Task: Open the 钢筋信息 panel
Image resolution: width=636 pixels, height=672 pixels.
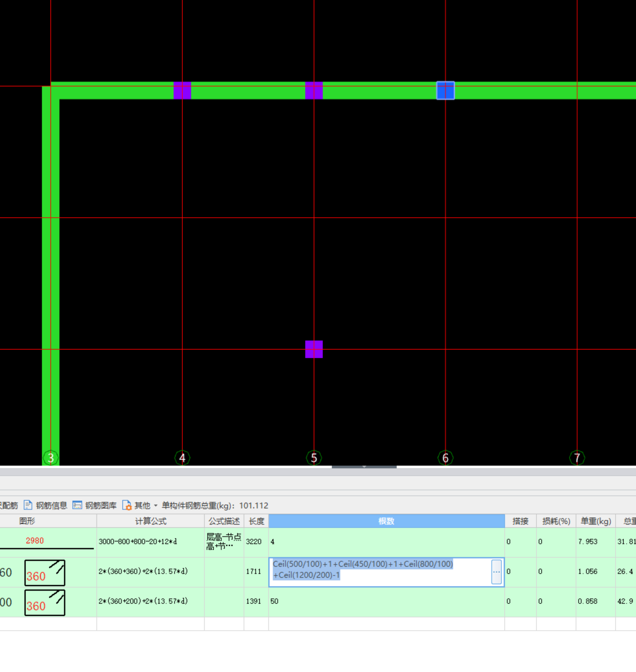Action: (45, 505)
